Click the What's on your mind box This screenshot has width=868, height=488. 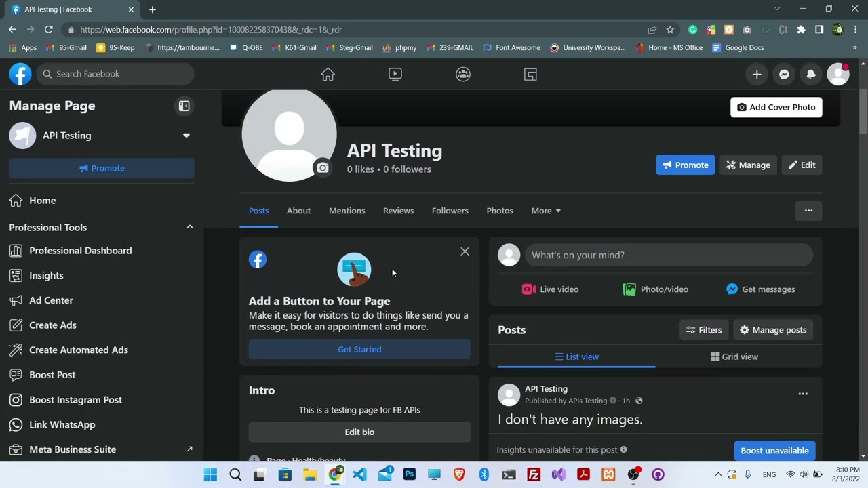pos(669,255)
